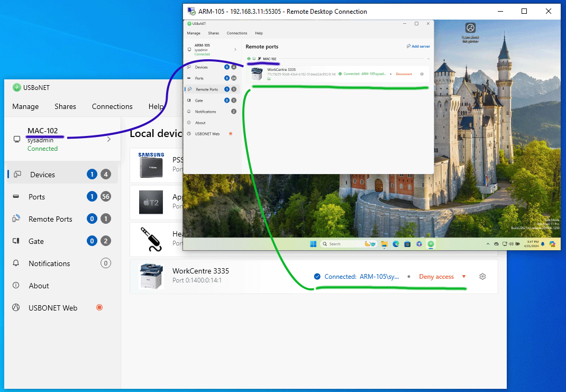The width and height of the screenshot is (566, 392).
Task: Open Microsoft Store from remote taskbar
Action: point(407,244)
